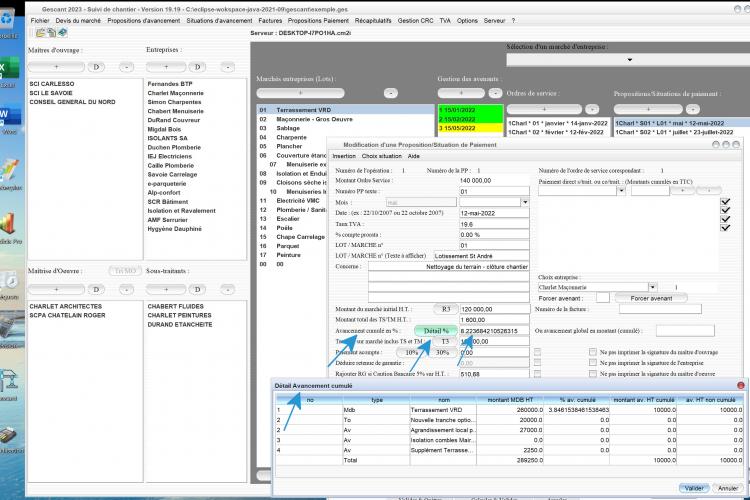Click the Forcer avenant button
750x500 pixels.
[651, 298]
